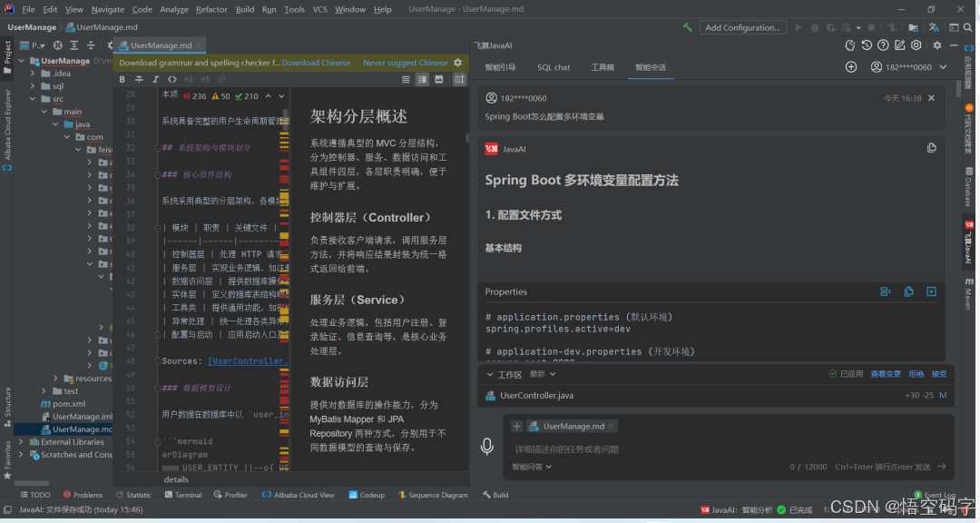Insert Properties code into new file
This screenshot has width=980, height=523.
click(931, 291)
